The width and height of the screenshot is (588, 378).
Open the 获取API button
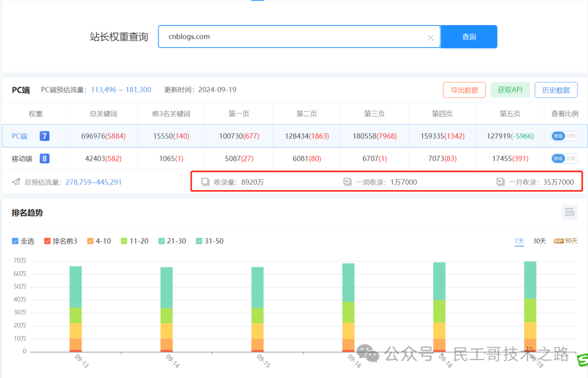(510, 90)
